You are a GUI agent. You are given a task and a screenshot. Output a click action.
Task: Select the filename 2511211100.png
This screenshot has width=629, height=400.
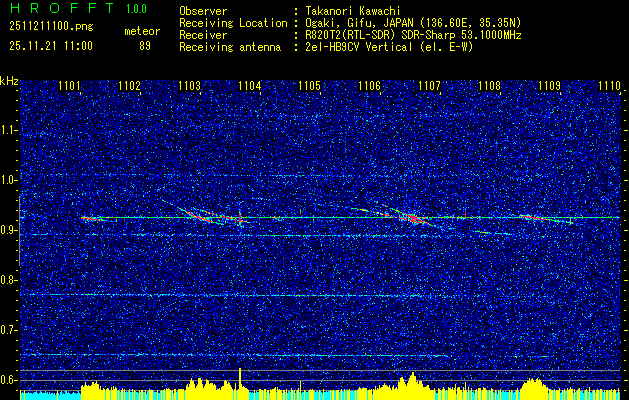[x=51, y=27]
